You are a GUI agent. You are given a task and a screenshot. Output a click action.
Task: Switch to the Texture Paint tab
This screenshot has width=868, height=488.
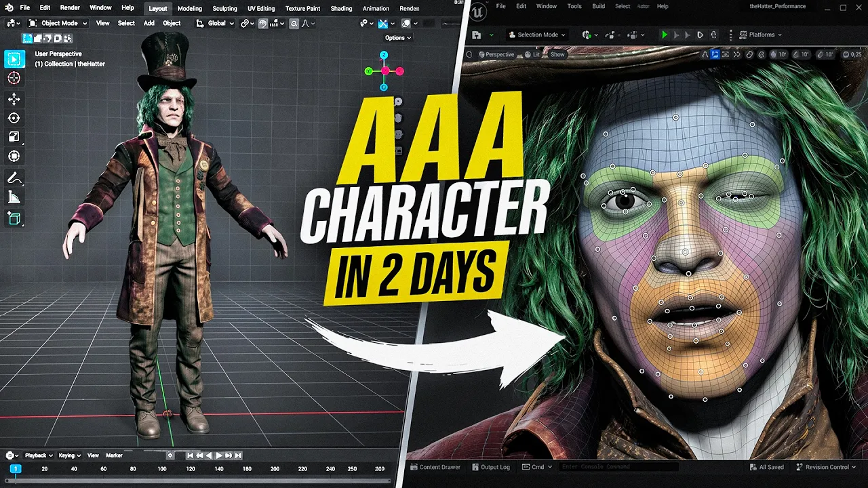(x=302, y=9)
